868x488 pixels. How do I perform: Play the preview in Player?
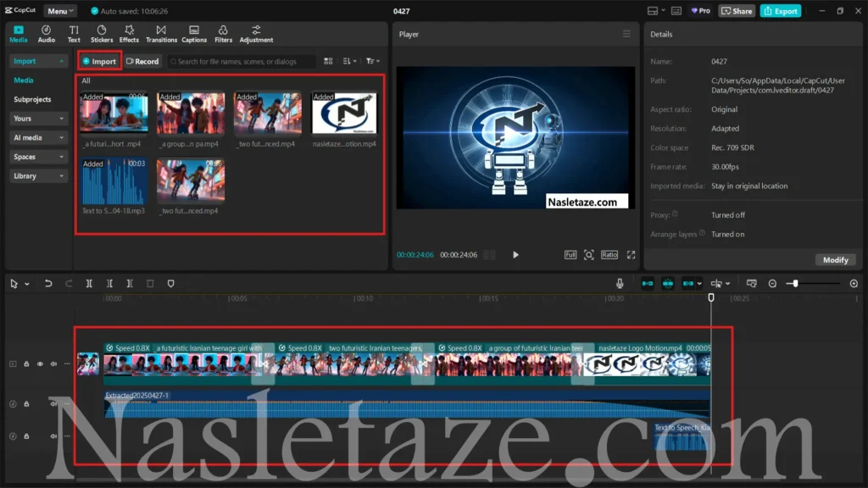coord(515,255)
